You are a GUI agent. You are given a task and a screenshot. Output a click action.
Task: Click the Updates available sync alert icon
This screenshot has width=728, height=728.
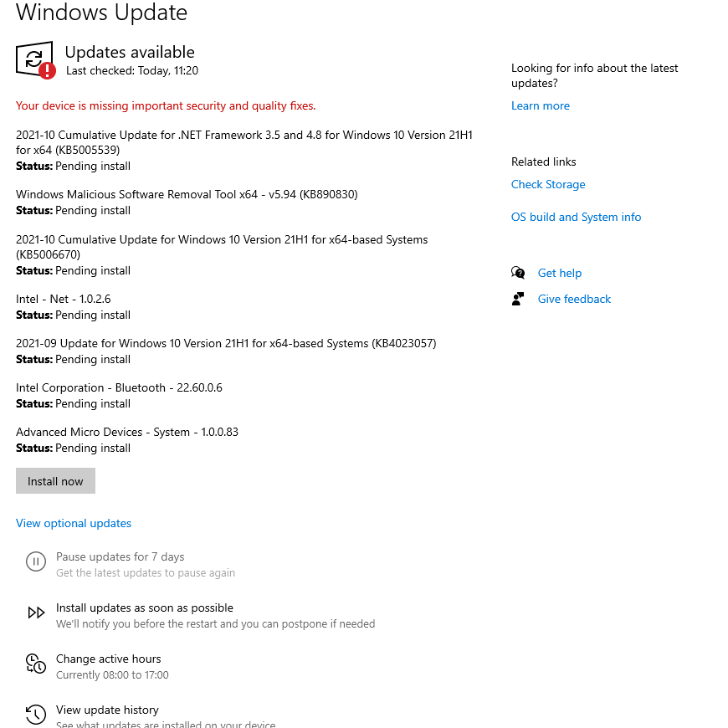(35, 60)
